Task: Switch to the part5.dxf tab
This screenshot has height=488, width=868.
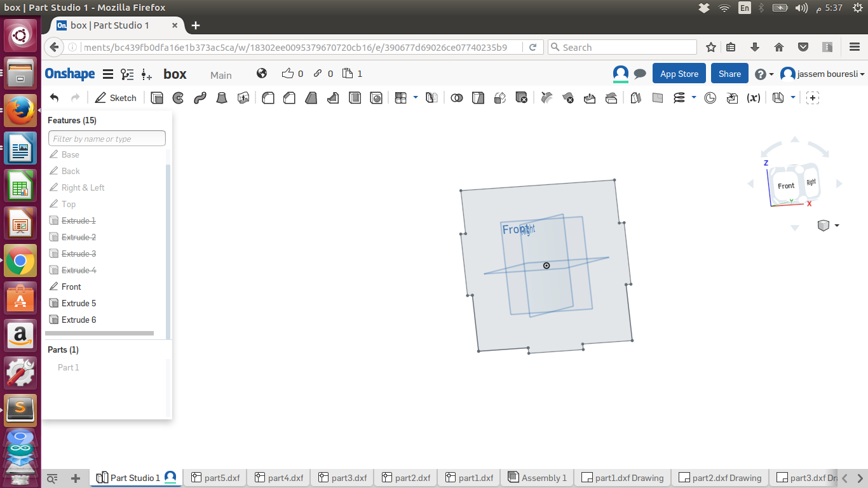Action: 215,478
